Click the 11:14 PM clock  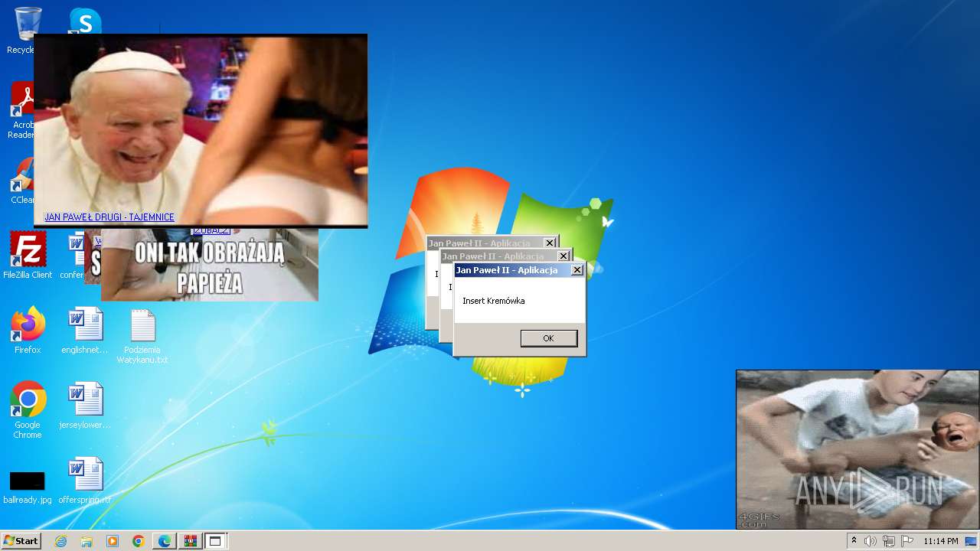941,541
